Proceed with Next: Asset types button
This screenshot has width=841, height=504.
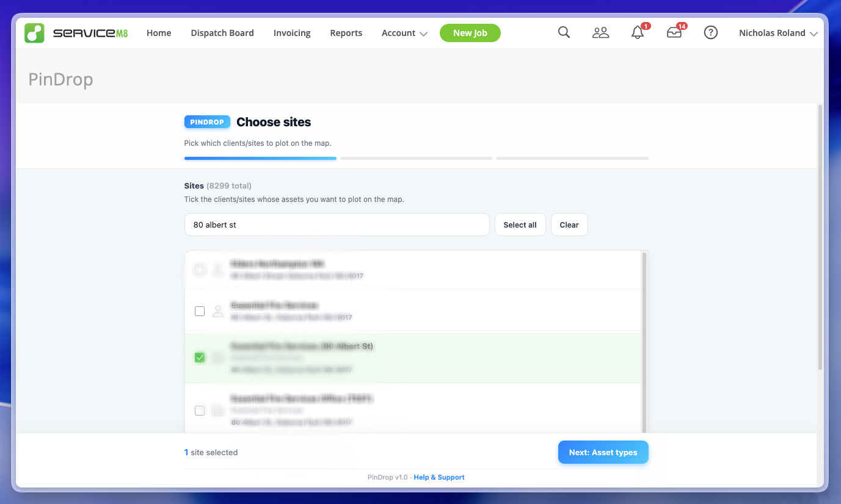point(603,452)
